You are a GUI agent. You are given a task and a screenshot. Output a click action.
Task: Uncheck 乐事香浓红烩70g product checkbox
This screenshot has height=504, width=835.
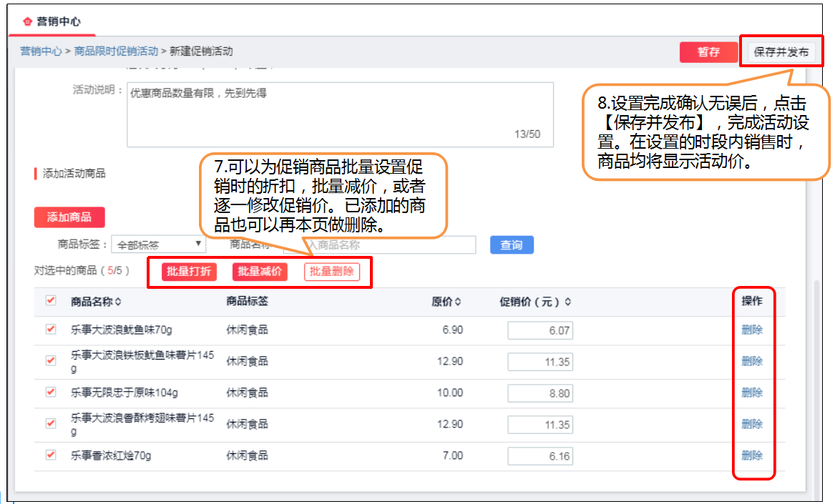[x=50, y=455]
